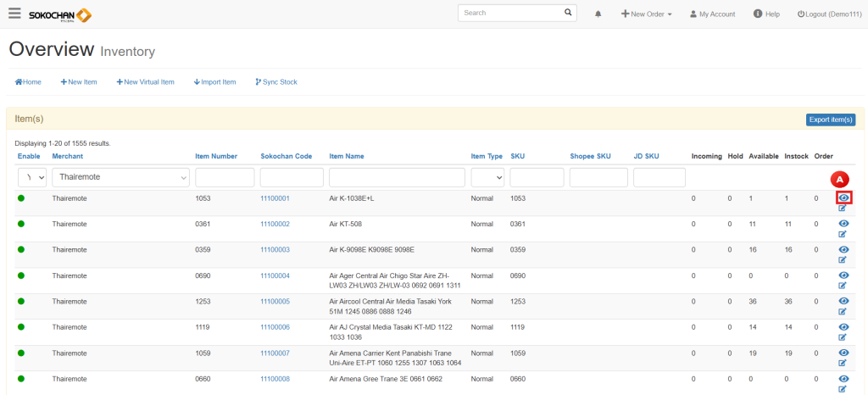Toggle enabled status dot for item 1119
This screenshot has width=868, height=395.
pyautogui.click(x=21, y=327)
